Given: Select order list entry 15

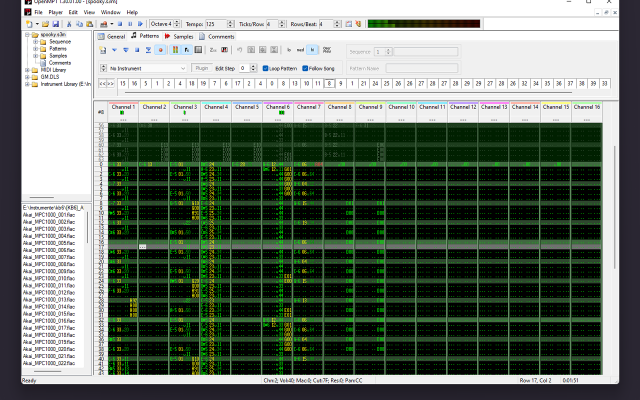Looking at the screenshot, I should [x=123, y=83].
